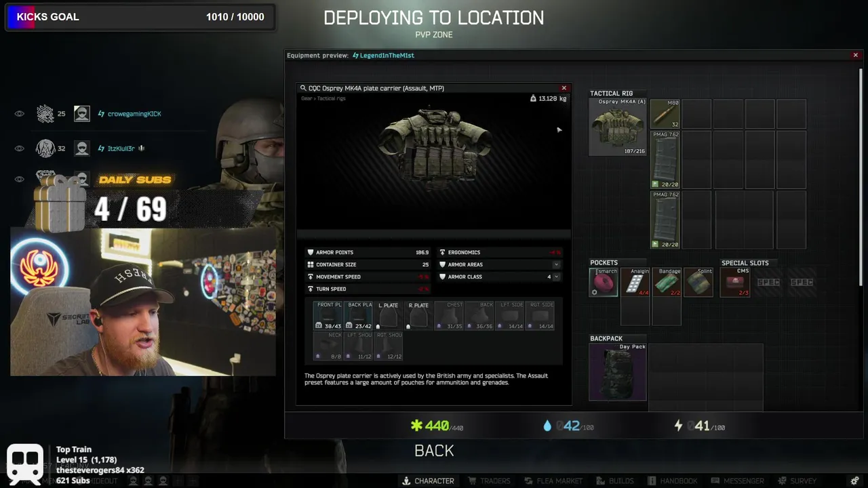Select the LFT. SIDE armor slot
Image resolution: width=868 pixels, height=488 pixels.
[510, 316]
